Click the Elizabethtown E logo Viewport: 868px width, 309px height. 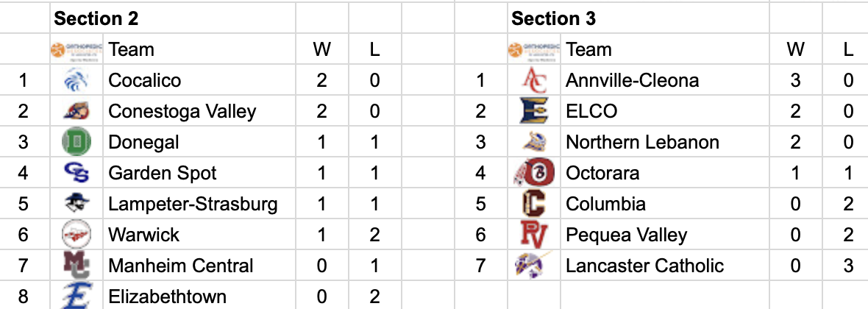coord(77,296)
